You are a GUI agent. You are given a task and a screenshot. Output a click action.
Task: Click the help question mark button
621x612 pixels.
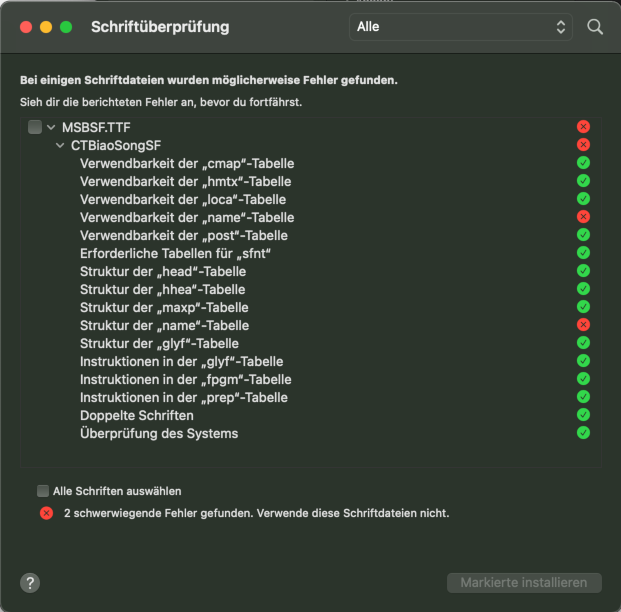coord(30,582)
